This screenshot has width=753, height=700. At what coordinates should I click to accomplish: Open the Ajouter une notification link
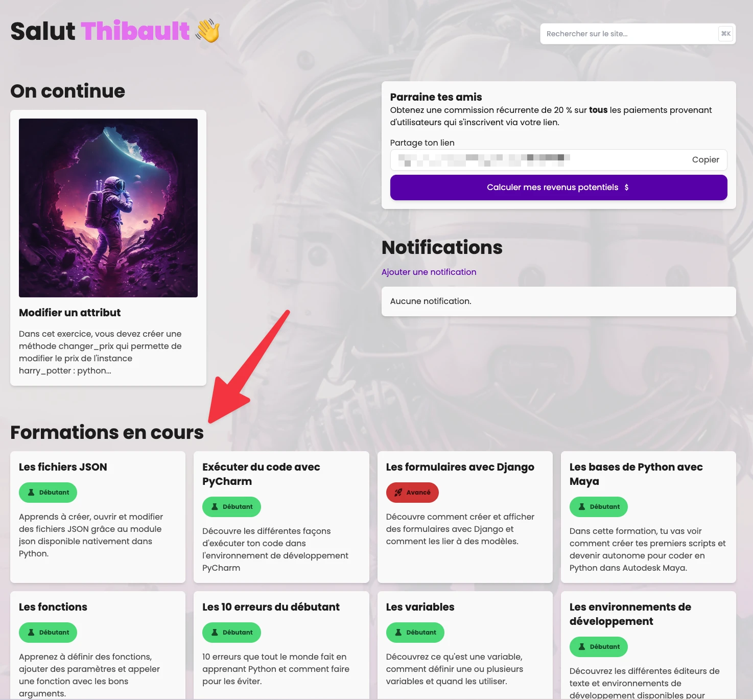tap(429, 272)
